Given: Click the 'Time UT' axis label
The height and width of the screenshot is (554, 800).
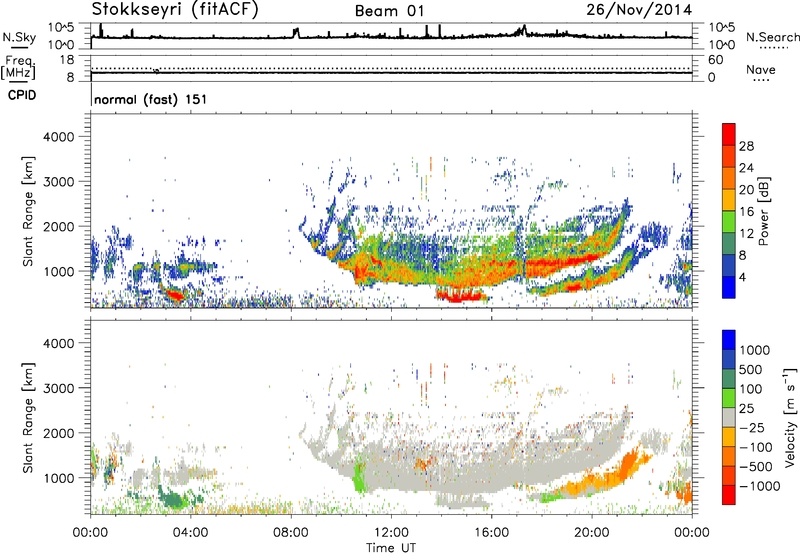Looking at the screenshot, I should tap(391, 548).
